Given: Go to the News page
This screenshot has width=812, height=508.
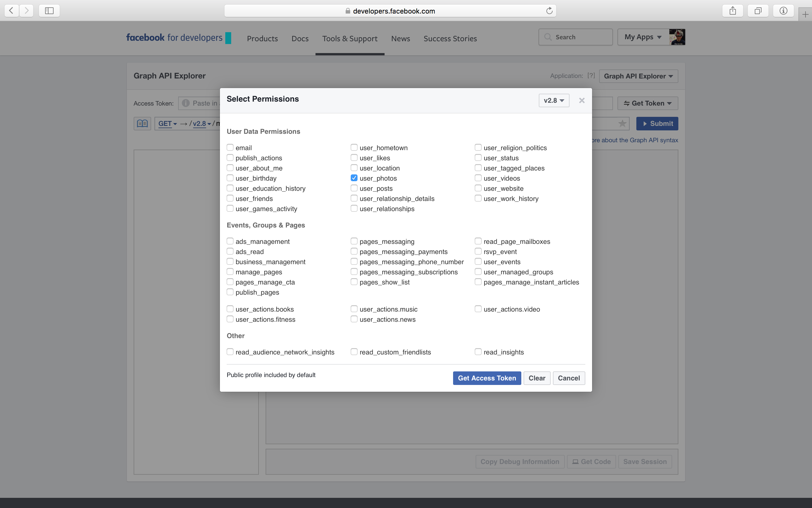Looking at the screenshot, I should [401, 39].
